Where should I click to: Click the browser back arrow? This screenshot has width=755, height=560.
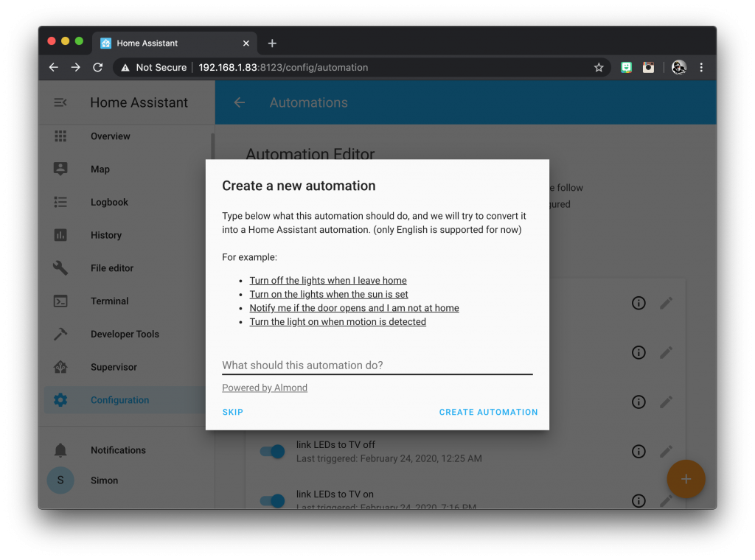pyautogui.click(x=53, y=67)
